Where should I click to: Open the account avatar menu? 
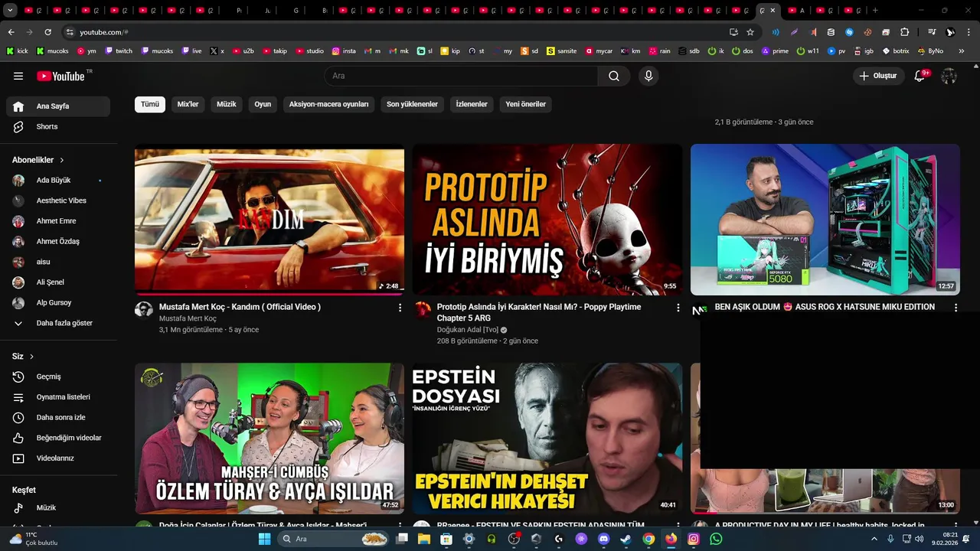coord(949,76)
